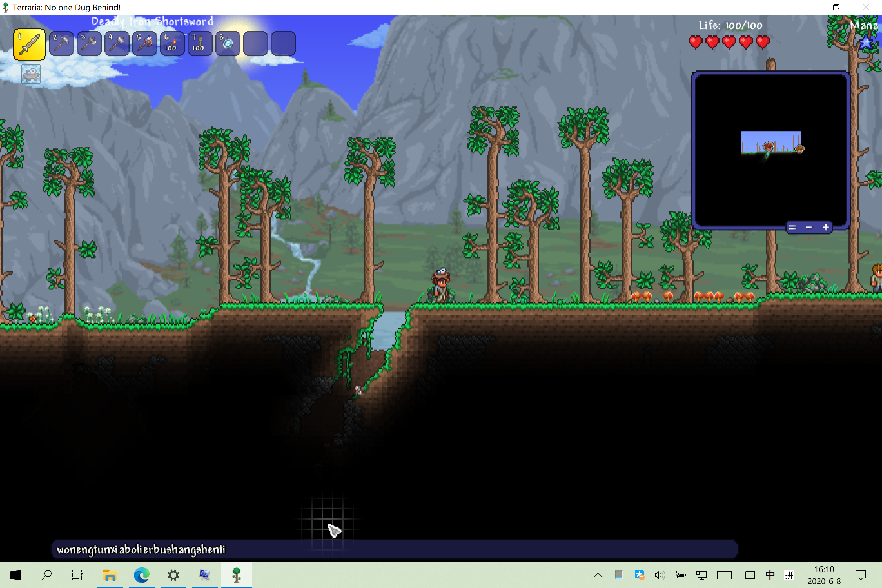The image size is (882, 588).
Task: Select the hammer in hotbar slot 4
Action: coord(117,44)
